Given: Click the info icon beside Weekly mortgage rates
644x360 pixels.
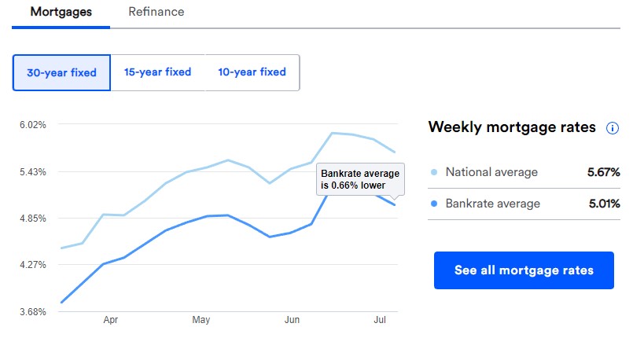Looking at the screenshot, I should (612, 128).
